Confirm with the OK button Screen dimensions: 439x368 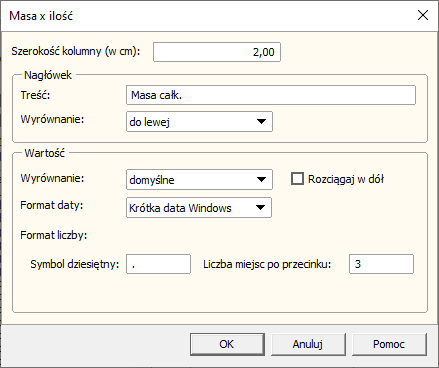pyautogui.click(x=227, y=344)
